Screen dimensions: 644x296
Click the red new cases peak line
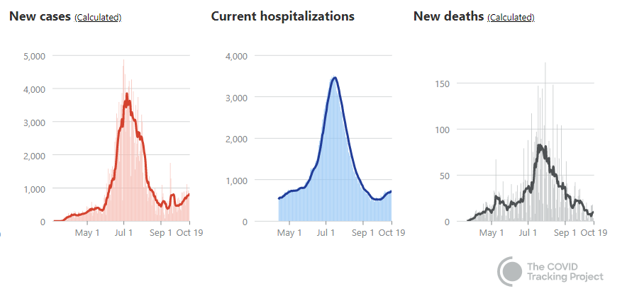click(127, 96)
